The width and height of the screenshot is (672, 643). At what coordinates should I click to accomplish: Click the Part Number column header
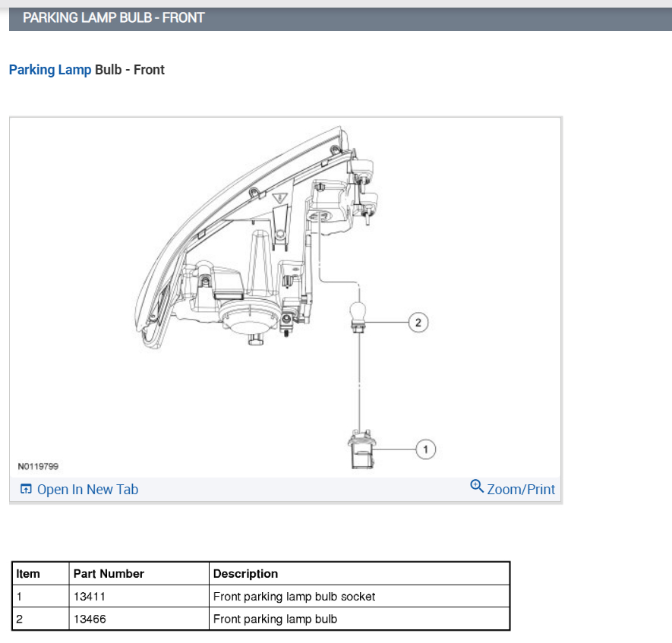click(139, 574)
